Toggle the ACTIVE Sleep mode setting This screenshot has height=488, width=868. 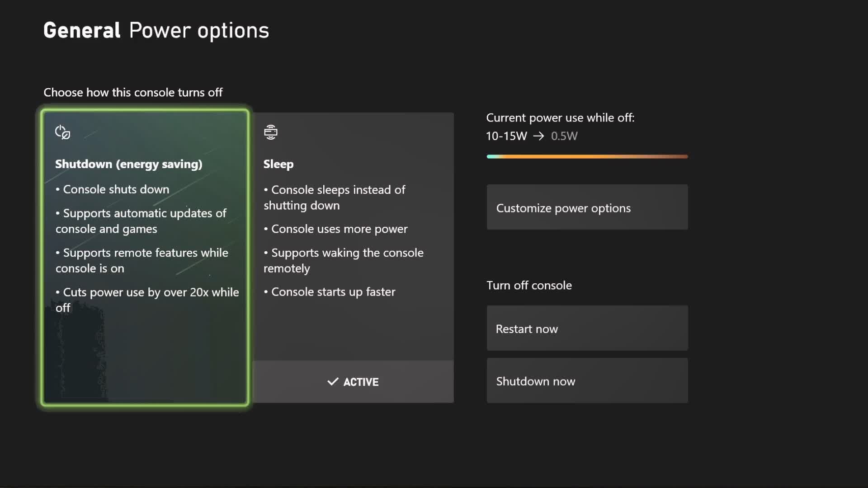point(352,382)
